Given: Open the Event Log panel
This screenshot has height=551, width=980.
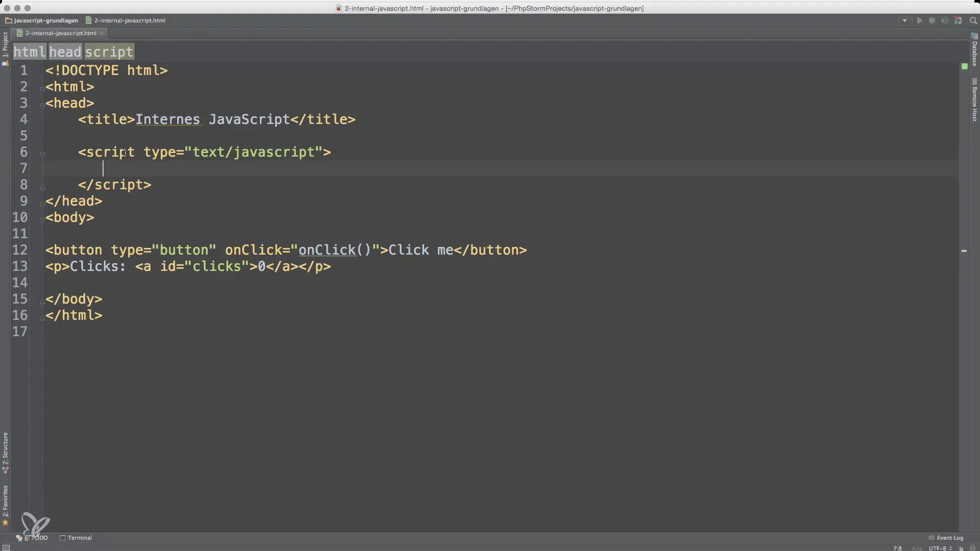Looking at the screenshot, I should coord(946,538).
